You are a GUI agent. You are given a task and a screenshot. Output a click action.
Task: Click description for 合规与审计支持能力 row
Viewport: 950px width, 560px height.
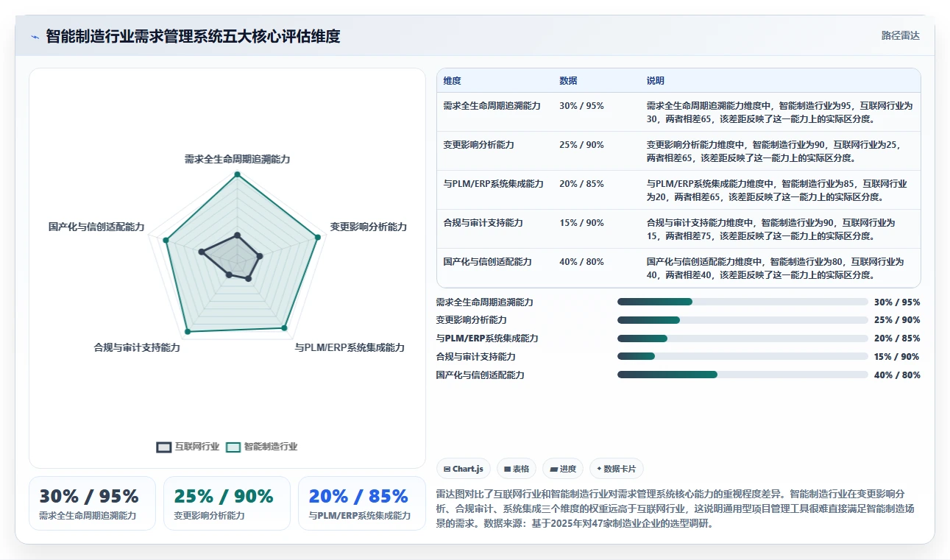click(771, 230)
